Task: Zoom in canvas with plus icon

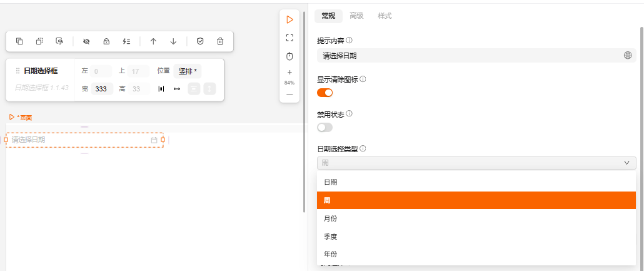Action: [x=289, y=73]
